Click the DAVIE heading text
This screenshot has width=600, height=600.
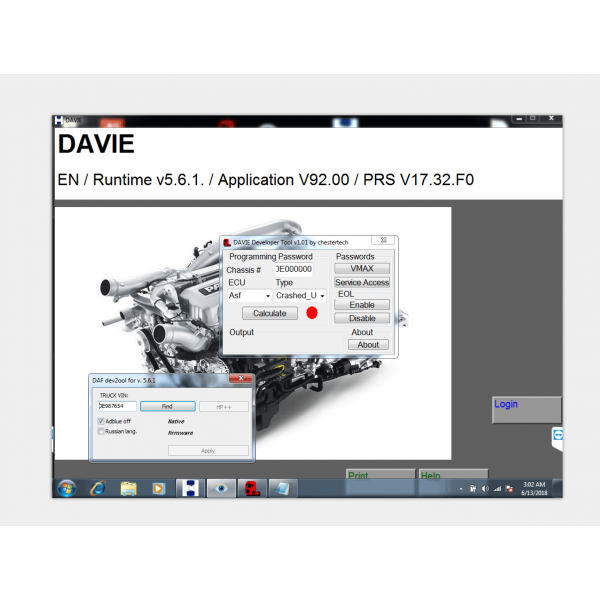(x=96, y=144)
